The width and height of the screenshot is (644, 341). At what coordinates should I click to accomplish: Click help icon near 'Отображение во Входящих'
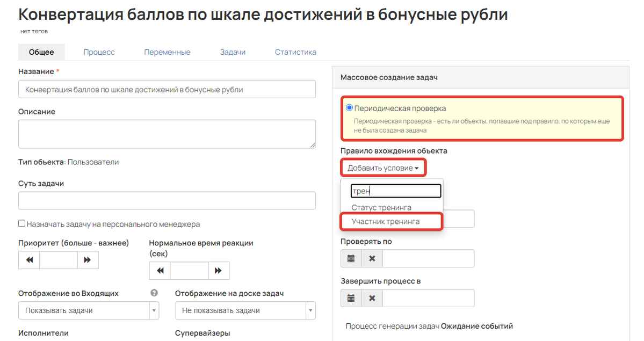[154, 293]
